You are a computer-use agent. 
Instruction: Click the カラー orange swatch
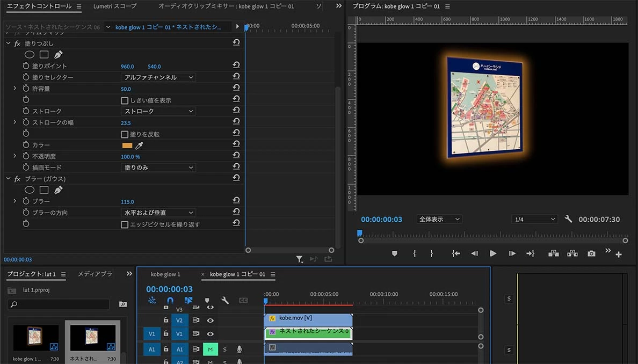pos(127,145)
